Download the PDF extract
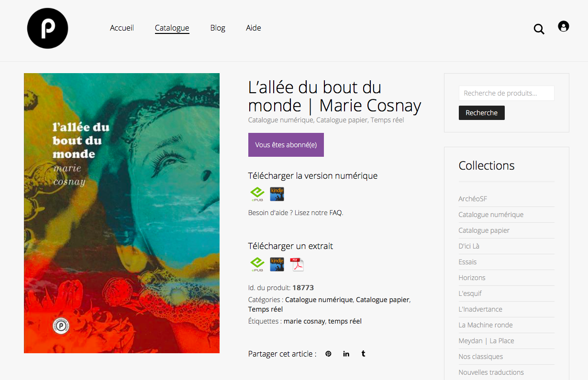The width and height of the screenshot is (588, 380). tap(297, 264)
